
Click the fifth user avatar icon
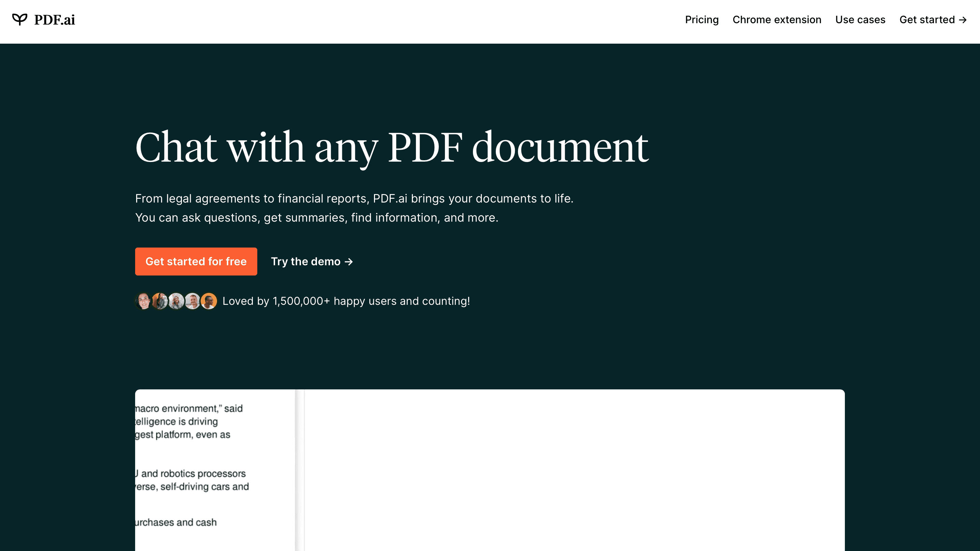pyautogui.click(x=209, y=301)
